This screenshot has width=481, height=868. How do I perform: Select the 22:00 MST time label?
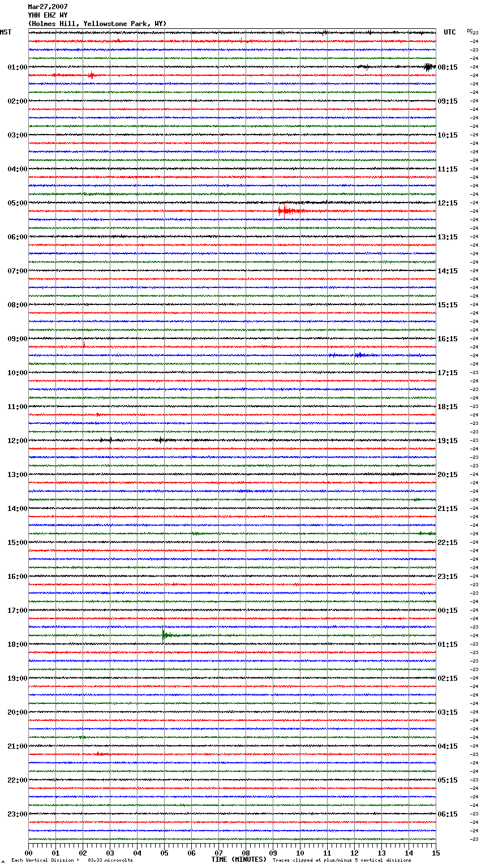click(x=18, y=780)
